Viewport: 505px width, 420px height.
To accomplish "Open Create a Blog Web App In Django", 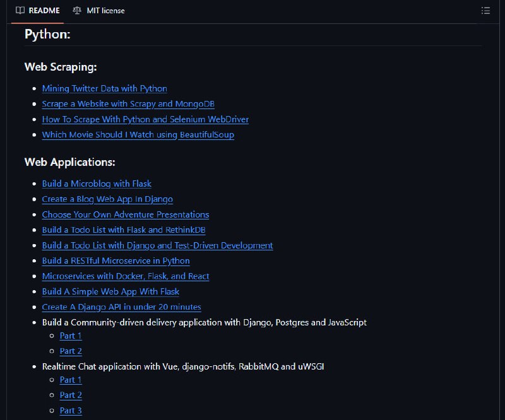I will (x=107, y=199).
